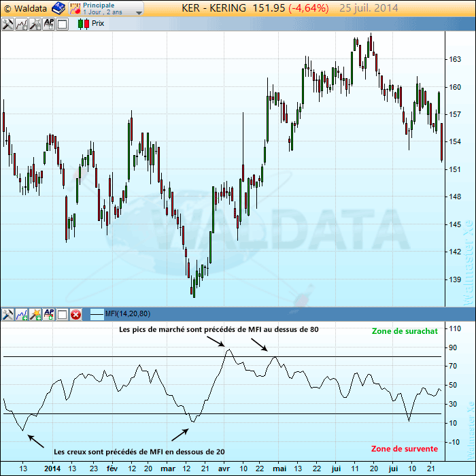Click the fév month label on time axis

pos(112,469)
